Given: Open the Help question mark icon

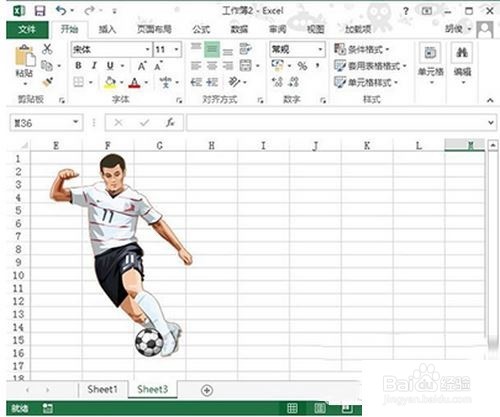Looking at the screenshot, I should (x=406, y=11).
